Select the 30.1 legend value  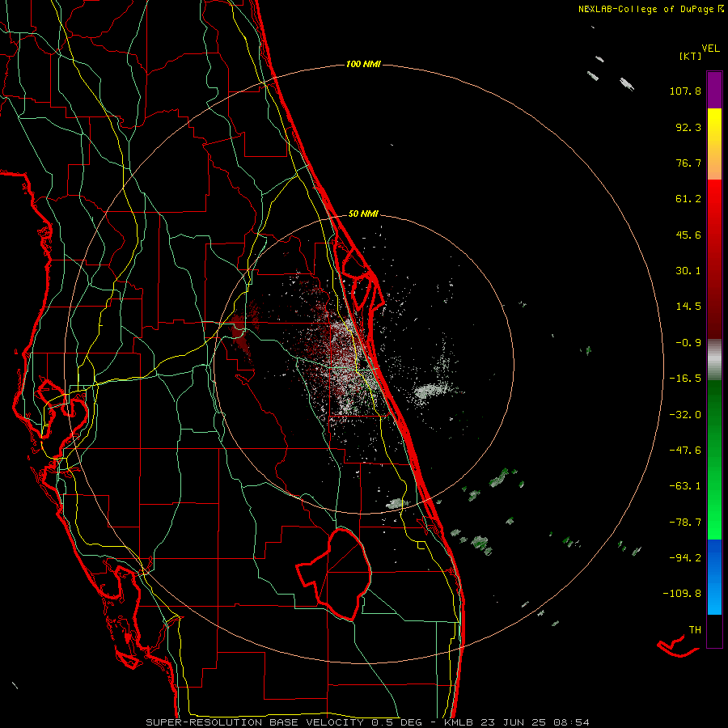[688, 271]
